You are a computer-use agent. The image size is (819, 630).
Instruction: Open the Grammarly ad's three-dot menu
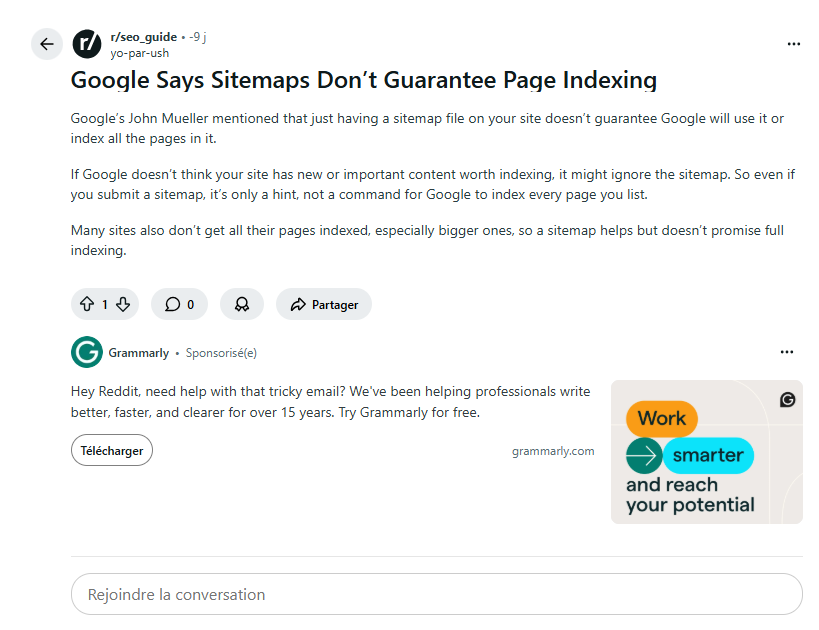(787, 352)
